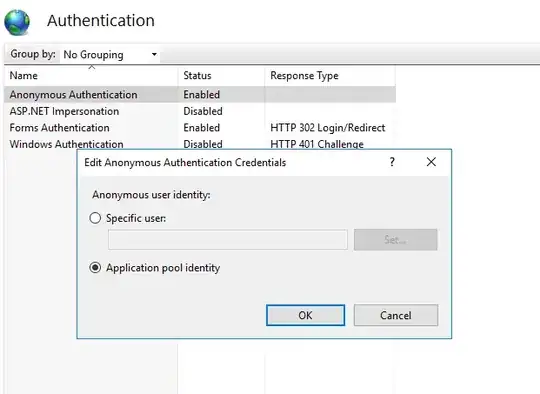Click the globe Authentication icon
Image resolution: width=540 pixels, height=394 pixels.
click(x=17, y=22)
